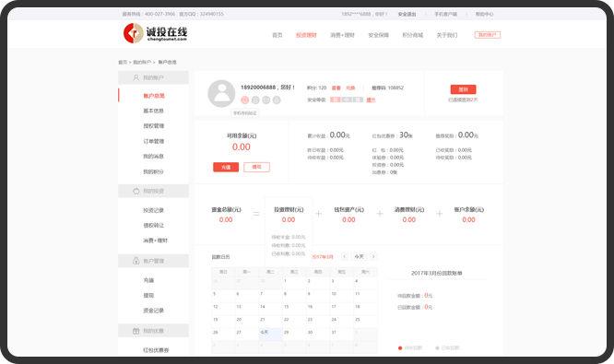Screen dimensions: 614x364
Task: Go to next month in calendar
Action: [x=373, y=256]
